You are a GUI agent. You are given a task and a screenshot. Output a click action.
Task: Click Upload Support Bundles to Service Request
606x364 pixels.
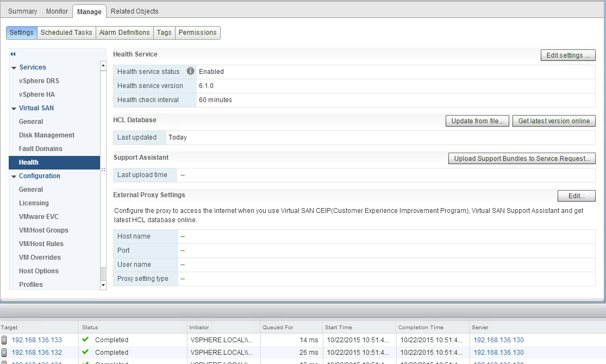pos(522,159)
